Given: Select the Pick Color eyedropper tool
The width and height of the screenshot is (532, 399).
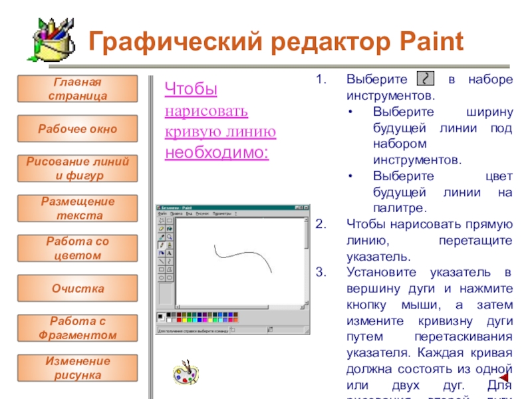Looking at the screenshot, I should [162, 237].
